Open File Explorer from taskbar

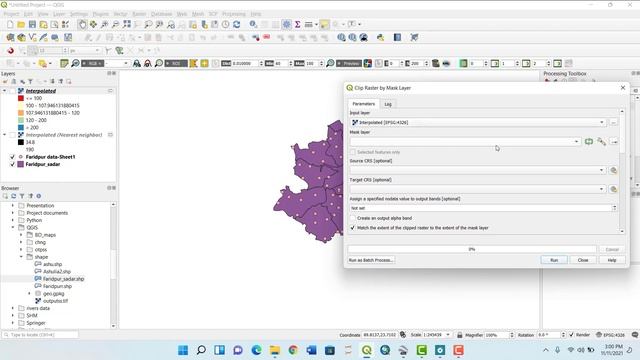coord(275,350)
